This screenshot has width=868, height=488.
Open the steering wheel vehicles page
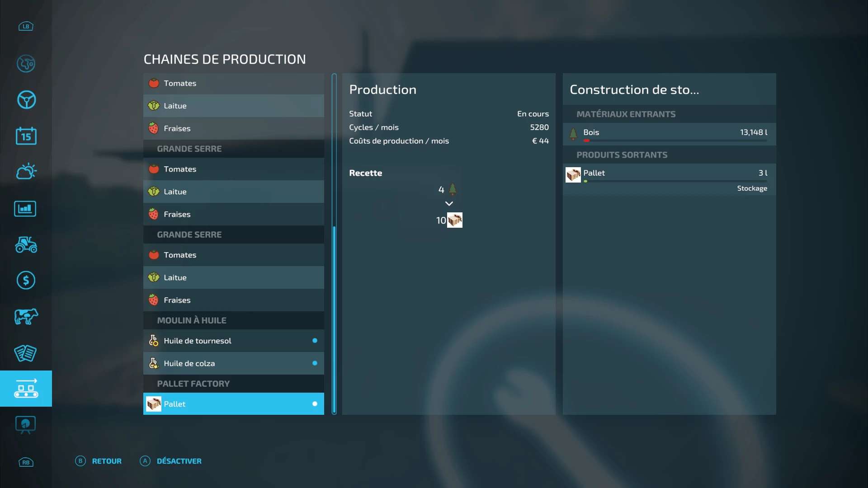(x=26, y=100)
